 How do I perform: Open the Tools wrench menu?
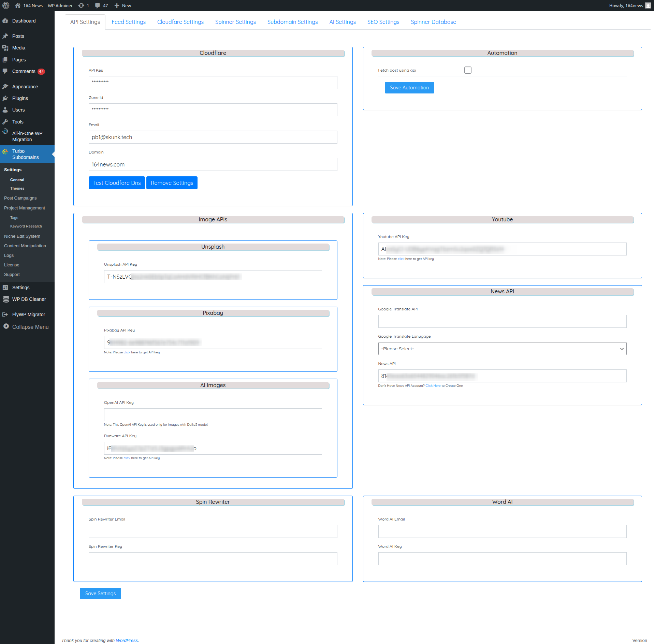(x=5, y=122)
